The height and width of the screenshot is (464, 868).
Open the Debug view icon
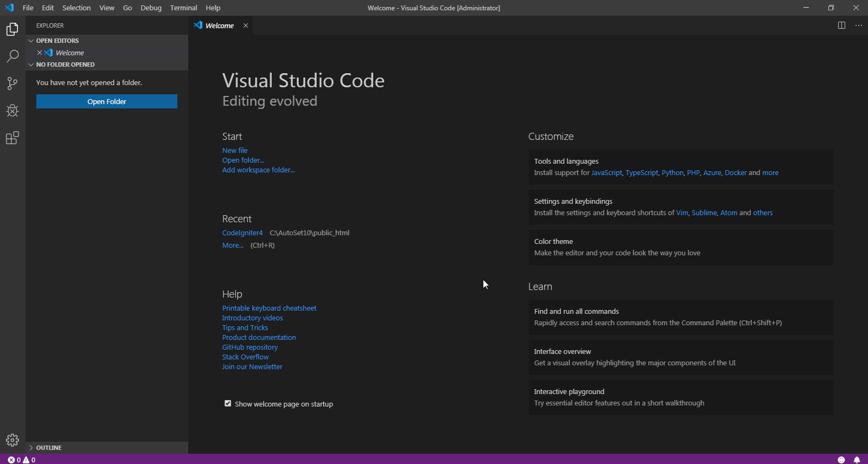point(12,111)
